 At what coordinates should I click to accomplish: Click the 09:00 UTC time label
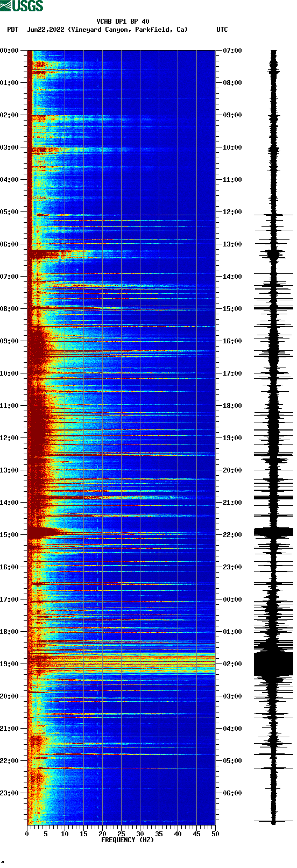(232, 115)
